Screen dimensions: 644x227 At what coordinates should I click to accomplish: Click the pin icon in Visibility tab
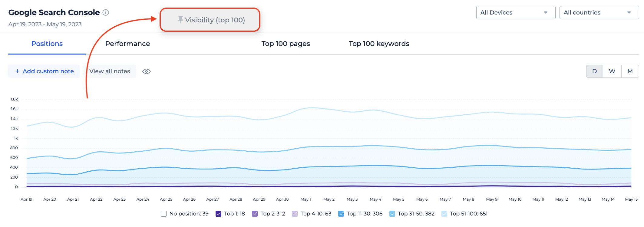(180, 20)
